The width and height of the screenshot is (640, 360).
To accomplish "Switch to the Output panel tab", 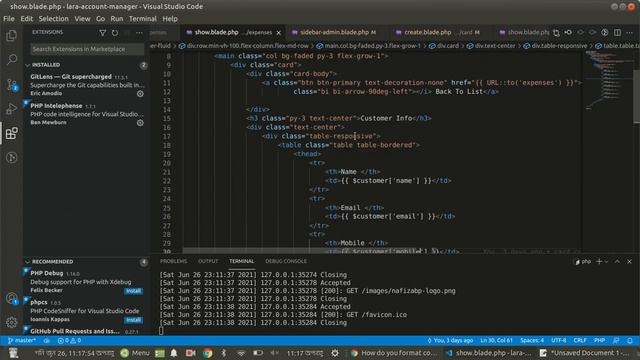I will [208, 261].
